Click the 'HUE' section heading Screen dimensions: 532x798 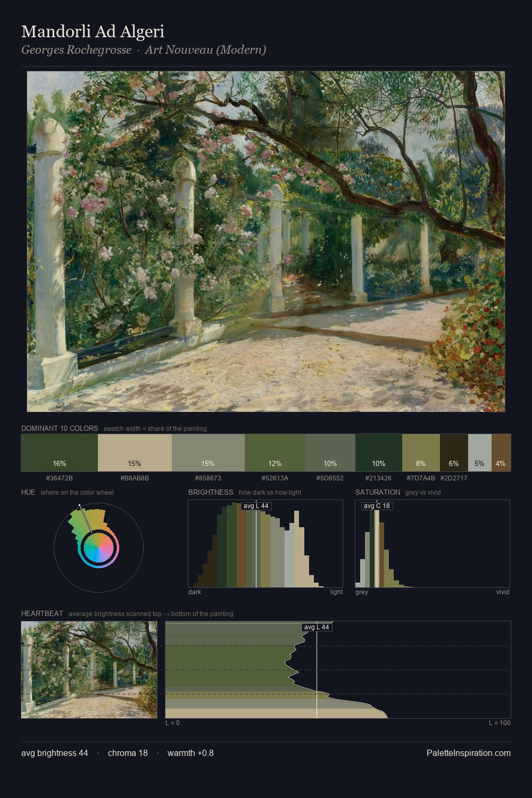(28, 492)
